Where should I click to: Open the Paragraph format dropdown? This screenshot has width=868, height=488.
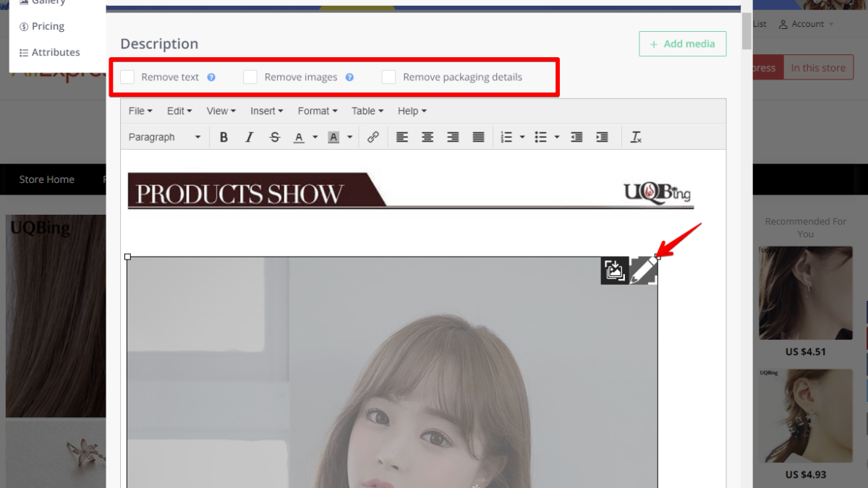165,137
